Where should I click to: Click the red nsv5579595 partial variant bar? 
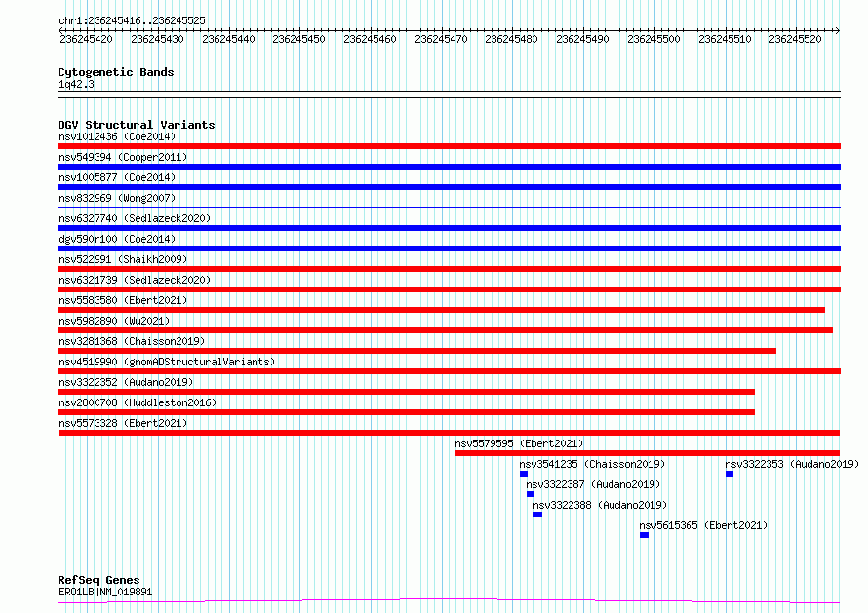tap(648, 453)
